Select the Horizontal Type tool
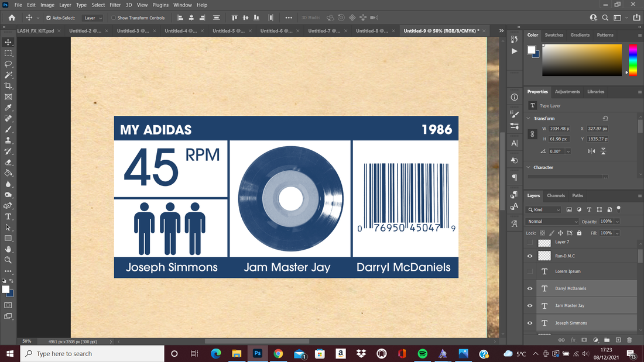The height and width of the screenshot is (362, 644). pyautogui.click(x=8, y=217)
